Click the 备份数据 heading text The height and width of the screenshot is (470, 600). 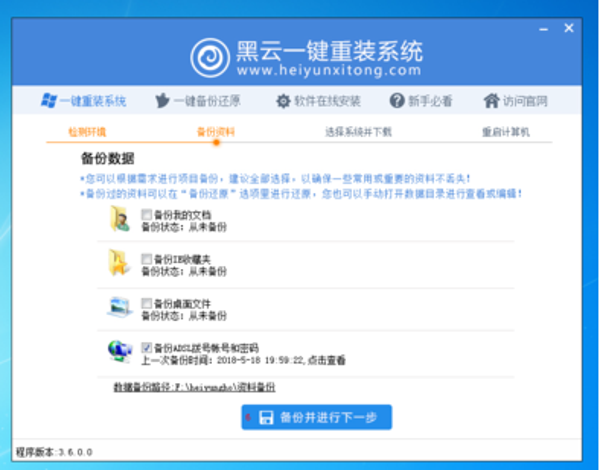click(x=108, y=158)
